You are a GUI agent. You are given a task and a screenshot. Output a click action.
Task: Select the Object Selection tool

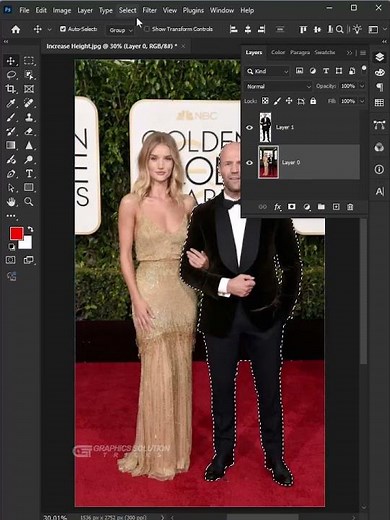29,75
